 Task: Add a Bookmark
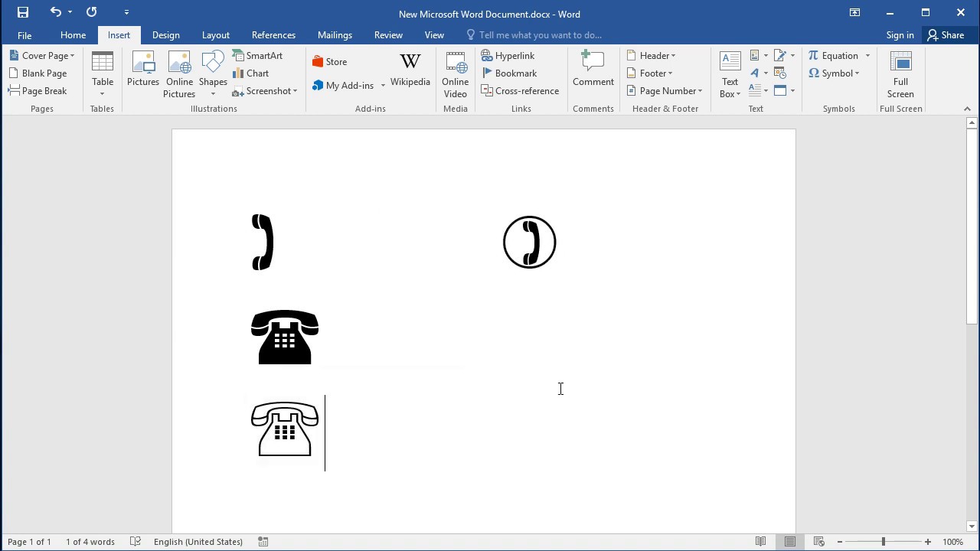coord(509,73)
